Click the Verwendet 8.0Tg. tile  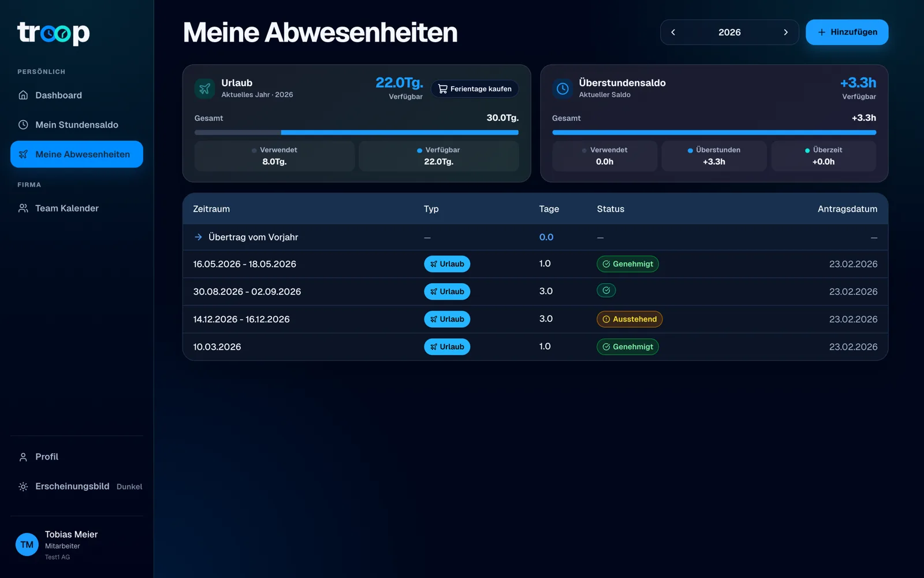click(275, 156)
